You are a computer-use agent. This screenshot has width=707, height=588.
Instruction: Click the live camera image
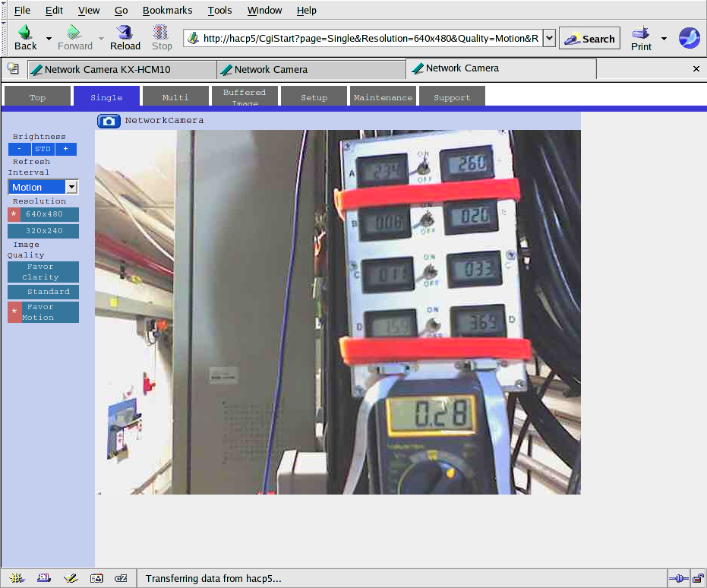338,312
